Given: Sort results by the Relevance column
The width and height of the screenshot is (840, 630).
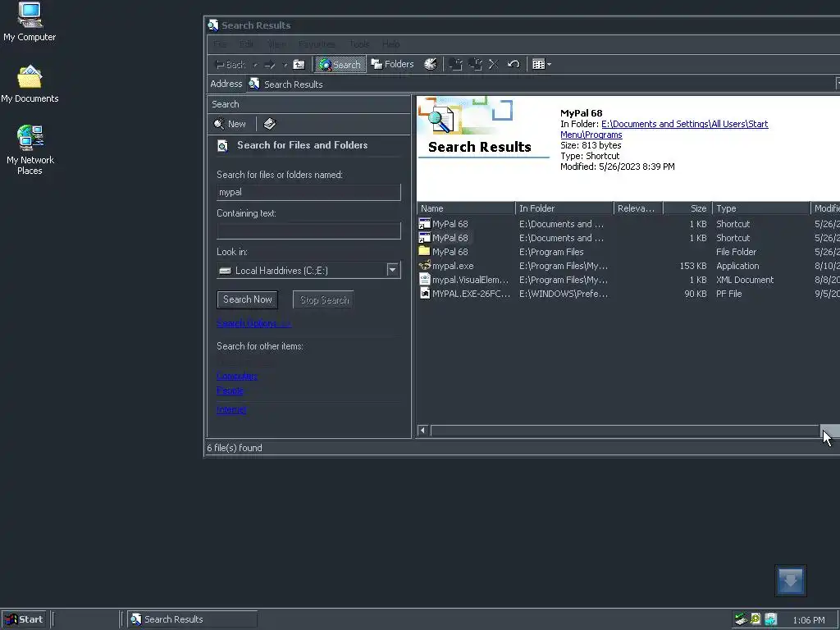Looking at the screenshot, I should point(638,208).
